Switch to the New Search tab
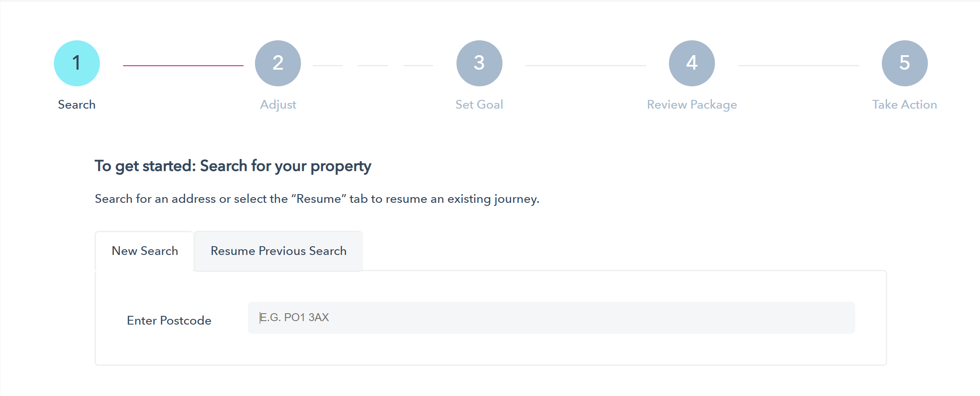980x396 pixels. point(145,251)
